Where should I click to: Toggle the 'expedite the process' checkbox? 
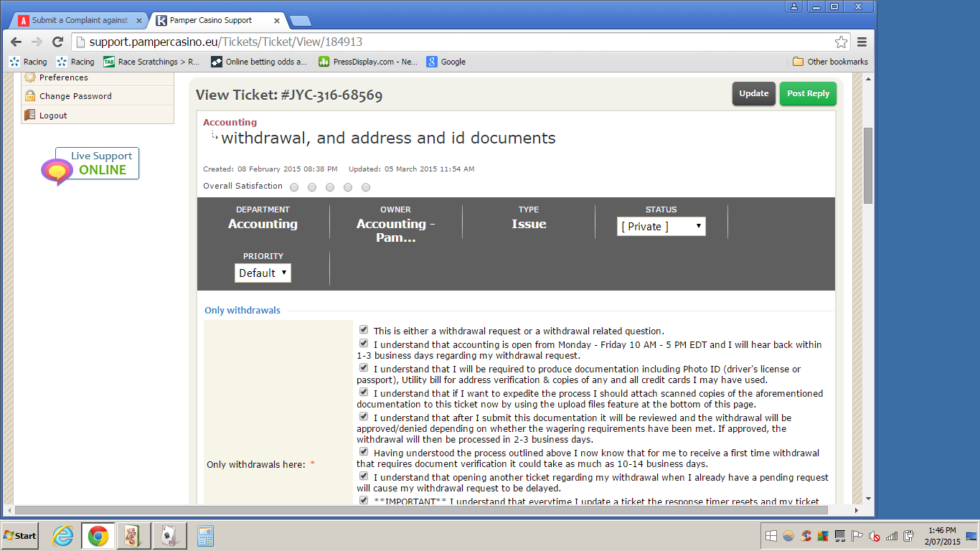pyautogui.click(x=364, y=392)
